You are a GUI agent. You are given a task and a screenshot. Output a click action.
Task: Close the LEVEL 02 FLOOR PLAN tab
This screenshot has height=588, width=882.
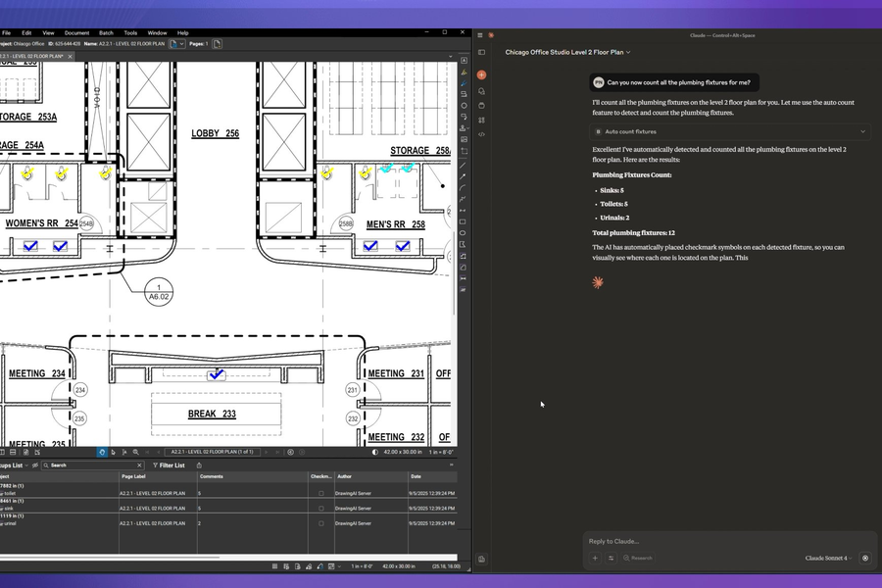point(70,56)
